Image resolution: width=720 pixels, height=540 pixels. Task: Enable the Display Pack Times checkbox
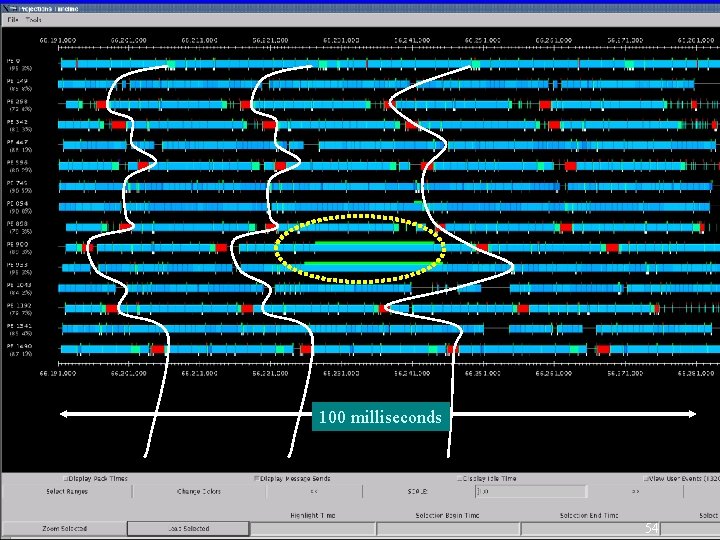(x=66, y=478)
